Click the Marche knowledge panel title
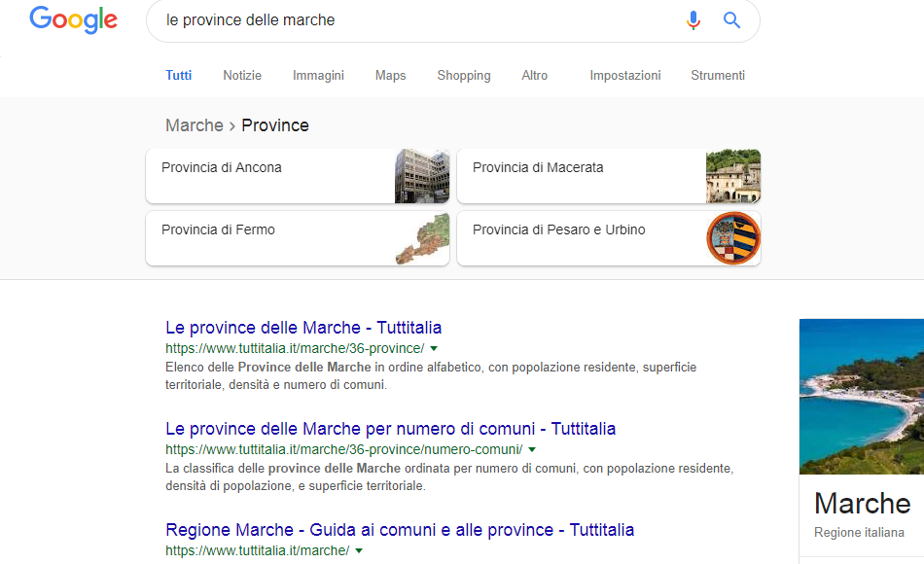 click(862, 504)
